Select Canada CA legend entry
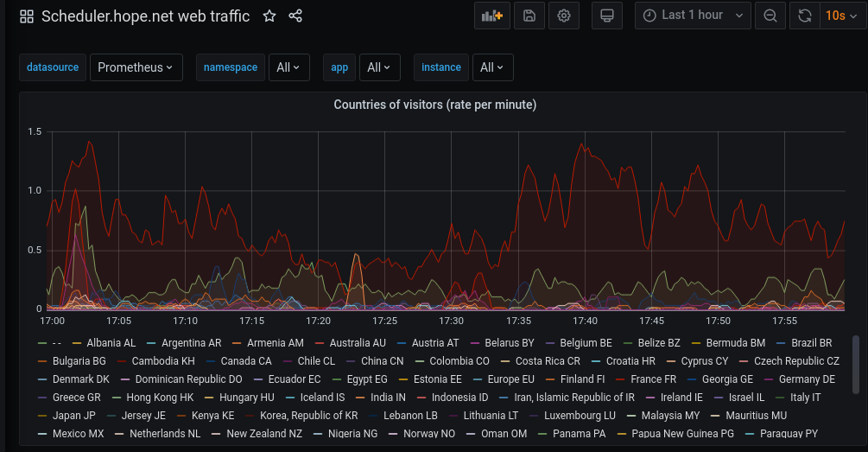Screen dimensions: 868x452 246,362
